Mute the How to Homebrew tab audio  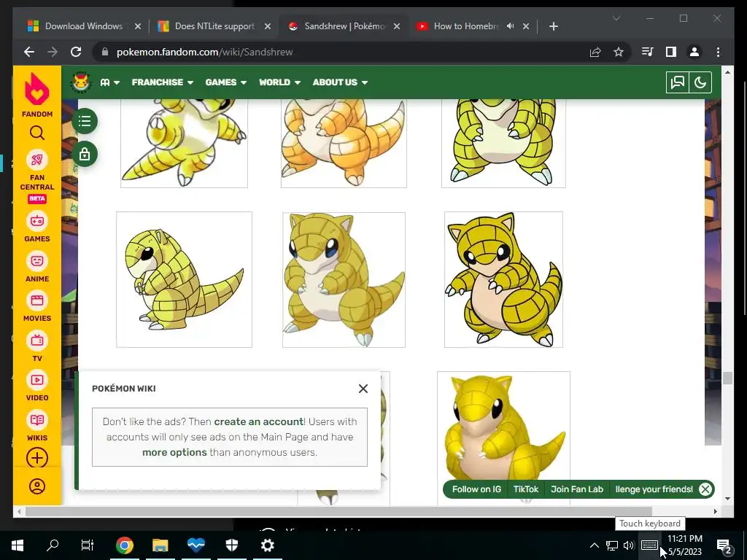click(510, 26)
